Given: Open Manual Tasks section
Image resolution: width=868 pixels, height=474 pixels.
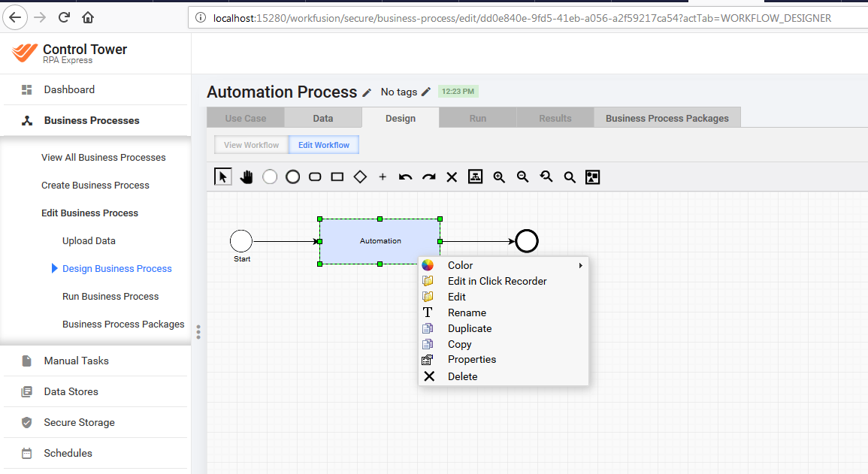Looking at the screenshot, I should pyautogui.click(x=95, y=361).
